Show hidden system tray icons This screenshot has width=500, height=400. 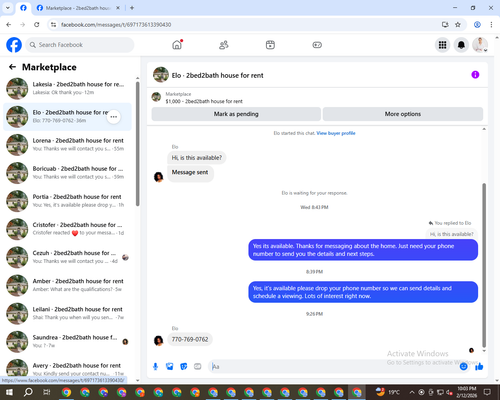click(412, 392)
